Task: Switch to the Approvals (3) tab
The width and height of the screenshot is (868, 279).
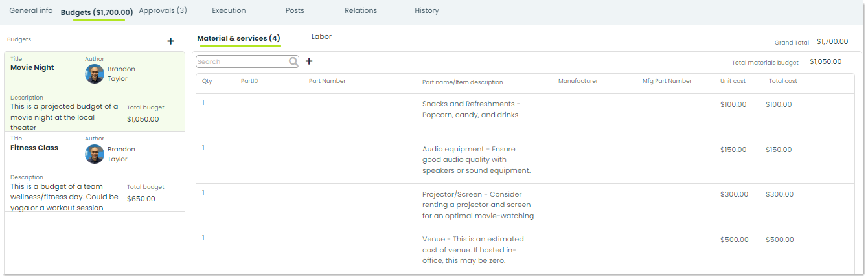Action: (x=163, y=10)
